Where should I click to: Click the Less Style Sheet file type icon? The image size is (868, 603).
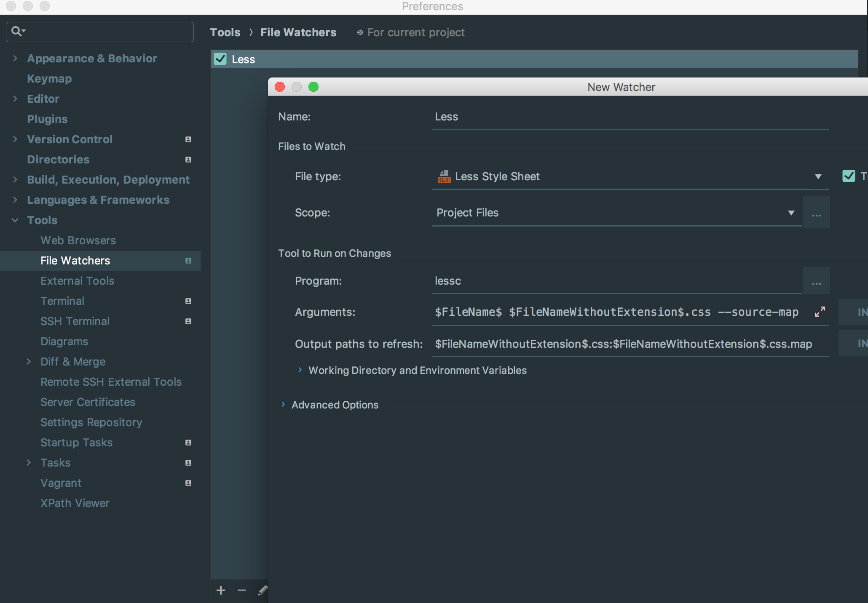pyautogui.click(x=444, y=176)
